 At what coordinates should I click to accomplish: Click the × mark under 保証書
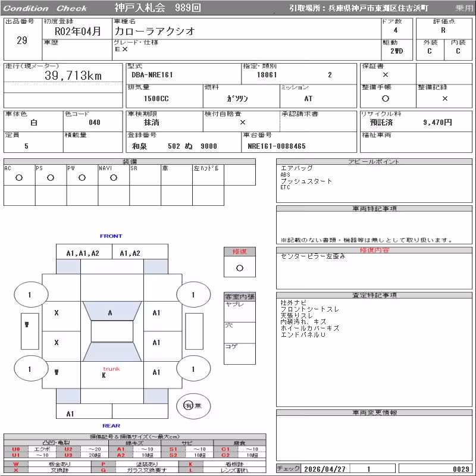[385, 75]
